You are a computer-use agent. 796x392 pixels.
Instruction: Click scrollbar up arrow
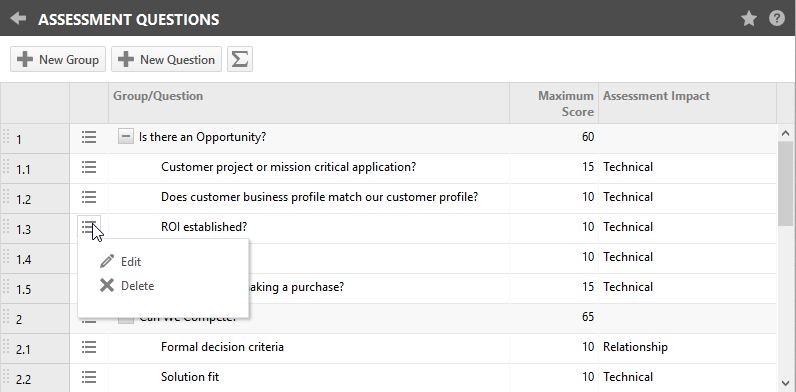pyautogui.click(x=786, y=134)
